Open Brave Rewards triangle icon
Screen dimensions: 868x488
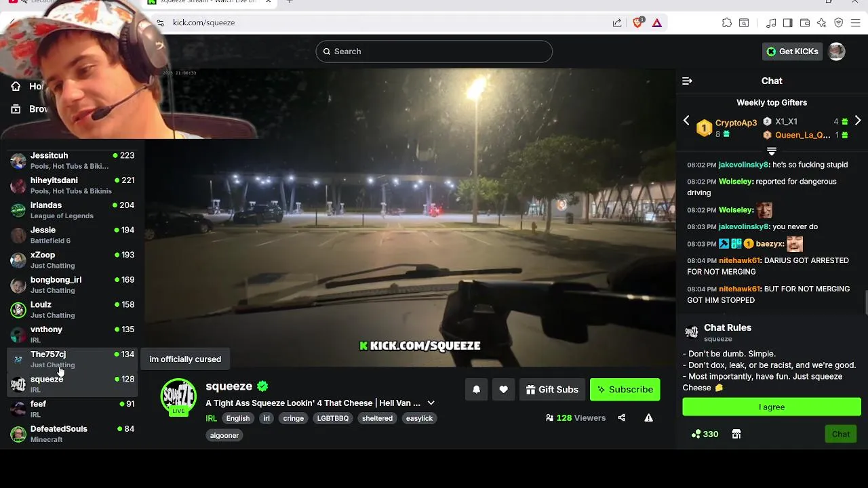[x=656, y=22]
